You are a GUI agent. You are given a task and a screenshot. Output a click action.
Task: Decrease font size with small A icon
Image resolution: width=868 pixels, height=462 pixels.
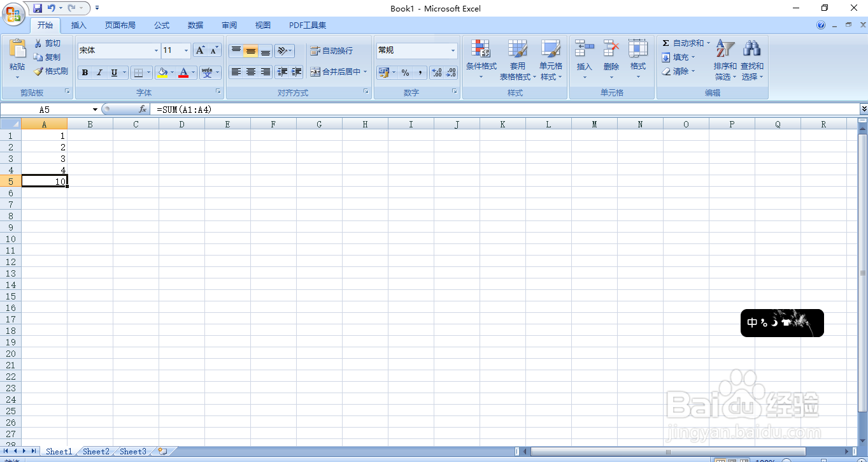point(215,50)
